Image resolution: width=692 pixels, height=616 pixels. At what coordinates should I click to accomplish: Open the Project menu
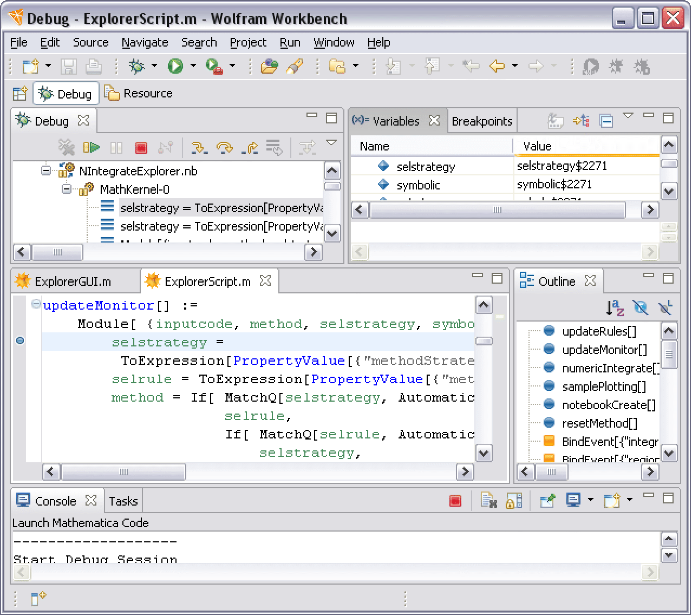point(248,42)
